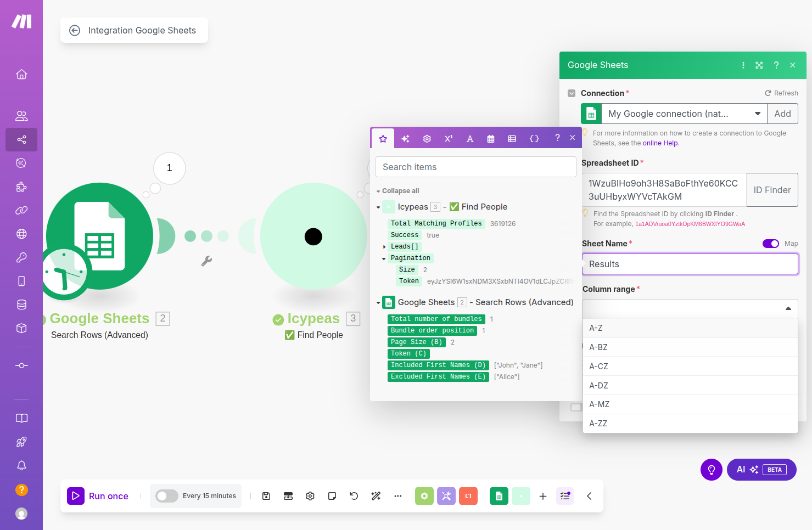Screen dimensions: 812x530
Task: Open the My Google connection dropdown
Action: (x=684, y=114)
